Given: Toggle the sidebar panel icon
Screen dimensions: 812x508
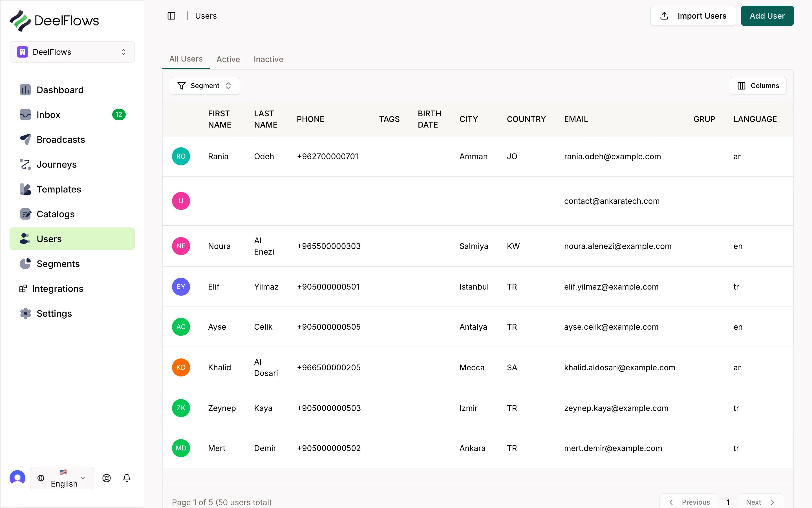Looking at the screenshot, I should click(x=171, y=16).
